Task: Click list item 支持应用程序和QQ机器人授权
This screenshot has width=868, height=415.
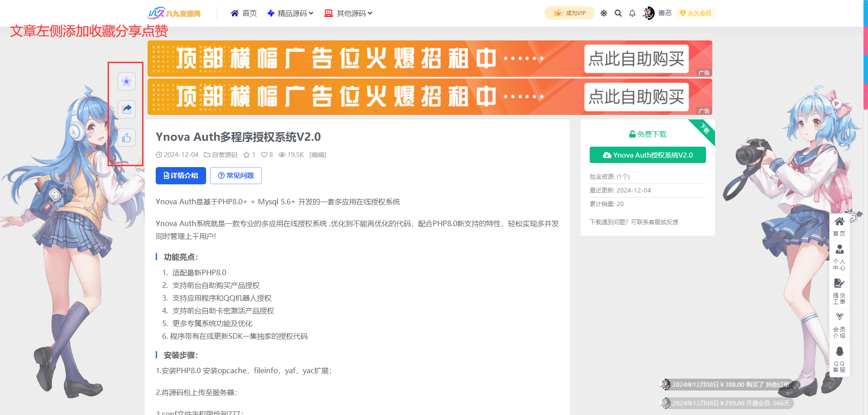Action: pyautogui.click(x=222, y=298)
